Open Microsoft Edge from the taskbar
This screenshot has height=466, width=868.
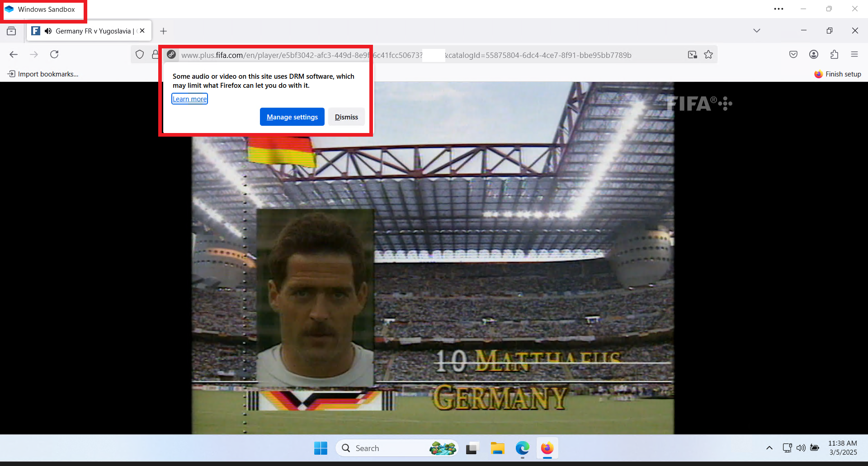click(x=522, y=448)
